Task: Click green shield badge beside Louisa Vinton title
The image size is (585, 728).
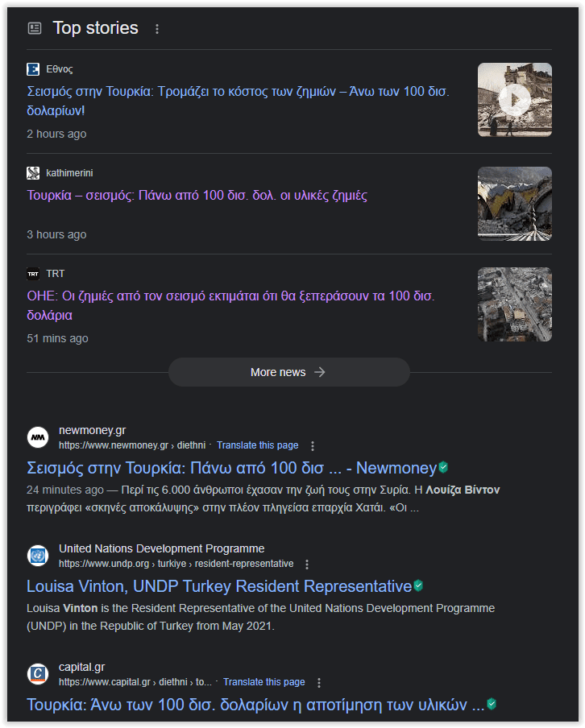Action: click(418, 585)
